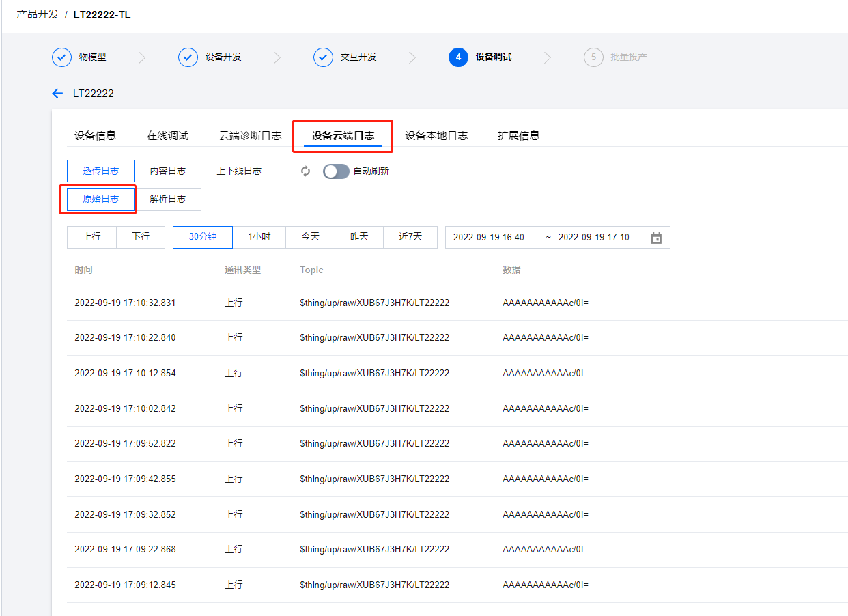Click 批量投产 step label
Image resolution: width=848 pixels, height=616 pixels.
(629, 57)
